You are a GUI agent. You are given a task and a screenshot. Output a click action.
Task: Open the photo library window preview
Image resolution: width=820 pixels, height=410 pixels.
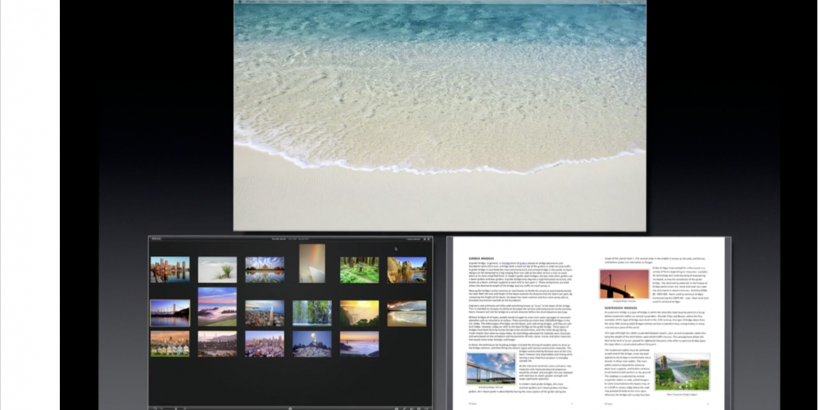pos(290,322)
